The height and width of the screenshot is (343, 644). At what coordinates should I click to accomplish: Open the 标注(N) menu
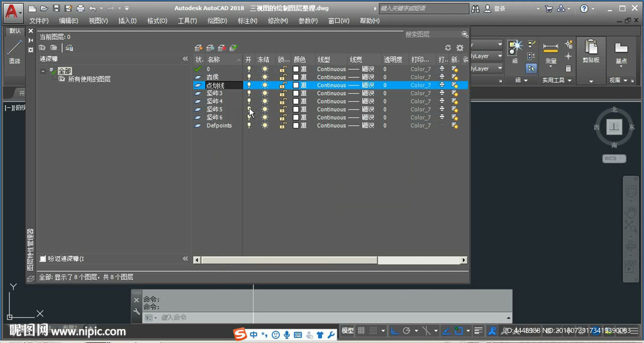click(248, 21)
